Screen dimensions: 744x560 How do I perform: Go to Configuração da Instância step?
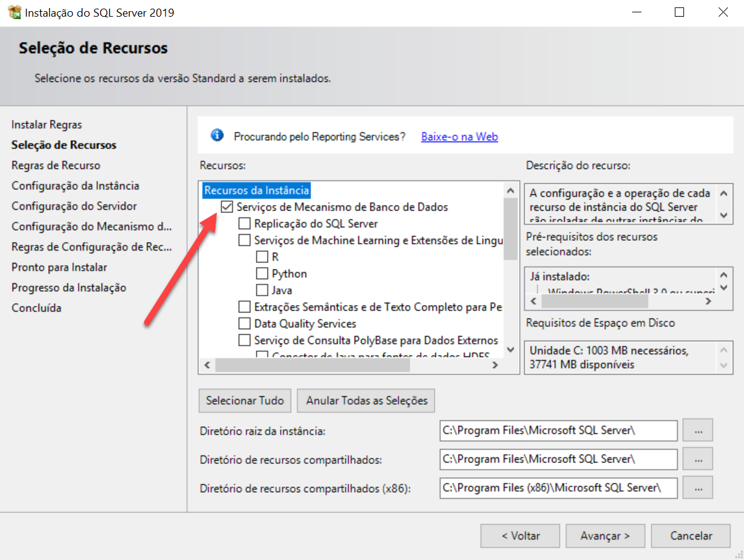pyautogui.click(x=75, y=186)
